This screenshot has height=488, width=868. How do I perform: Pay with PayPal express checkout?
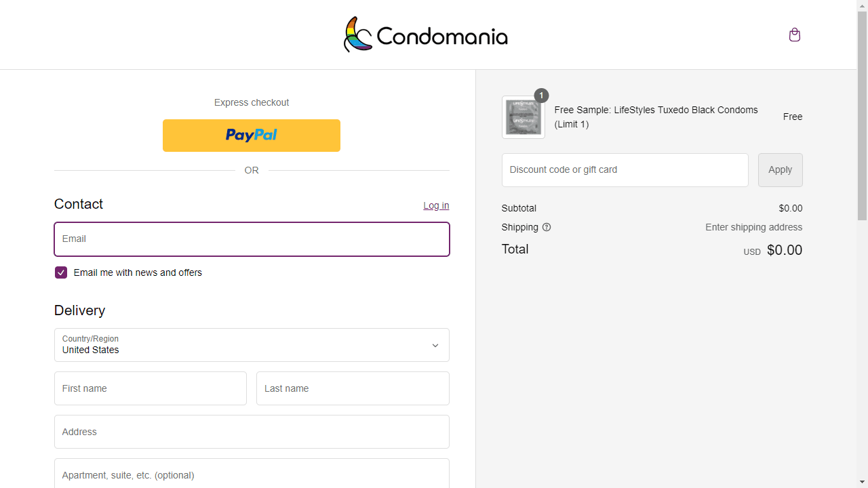tap(252, 136)
